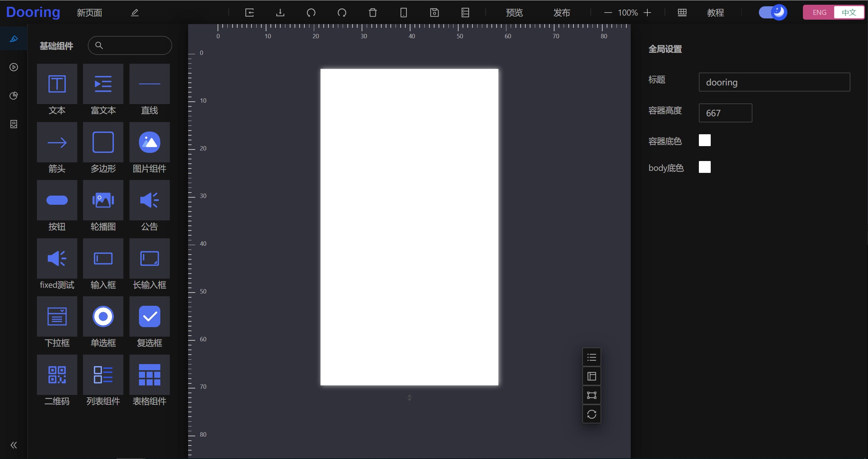Open the media play tab in sidebar
868x459 pixels.
14,67
